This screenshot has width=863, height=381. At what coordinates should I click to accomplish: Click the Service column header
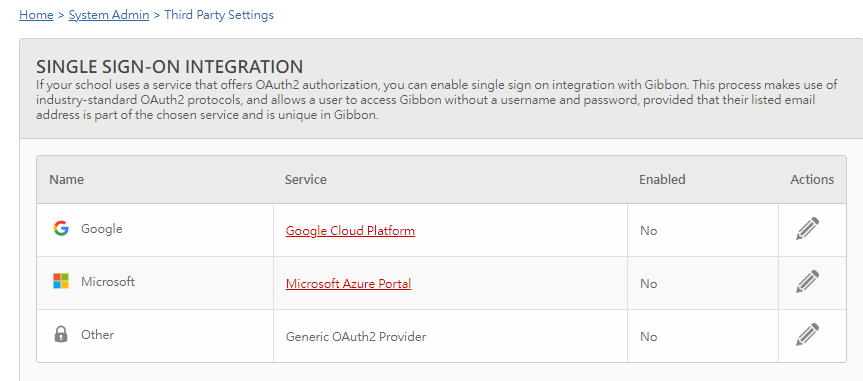tap(305, 179)
